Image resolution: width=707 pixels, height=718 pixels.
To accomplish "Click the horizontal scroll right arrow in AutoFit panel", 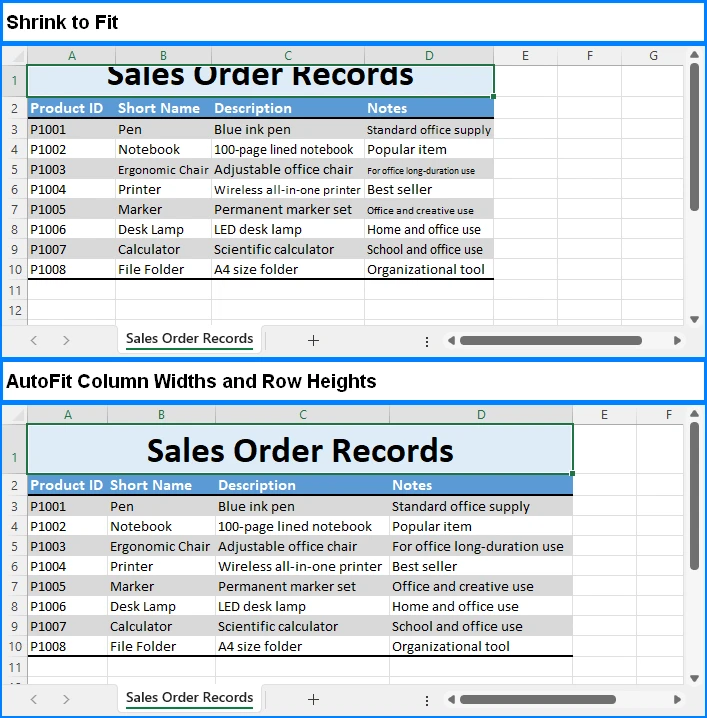I will [677, 699].
